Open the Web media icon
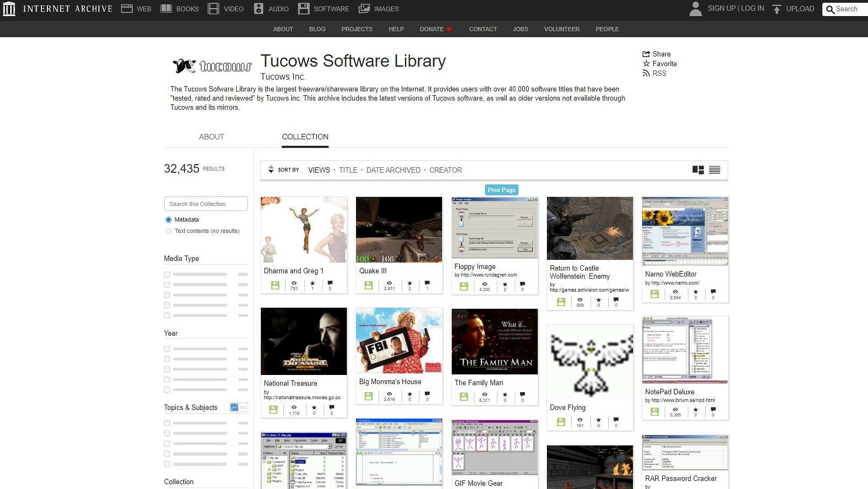The image size is (868, 489). pos(127,9)
